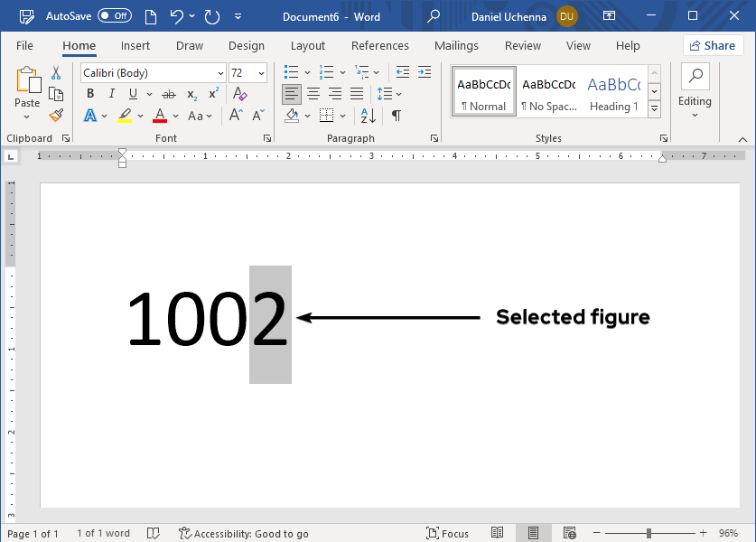Image resolution: width=756 pixels, height=542 pixels.
Task: Toggle Bold formatting
Action: pyautogui.click(x=90, y=94)
